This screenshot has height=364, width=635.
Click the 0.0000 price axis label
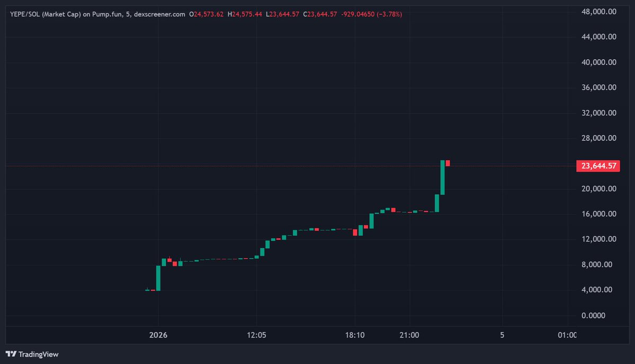(x=593, y=315)
